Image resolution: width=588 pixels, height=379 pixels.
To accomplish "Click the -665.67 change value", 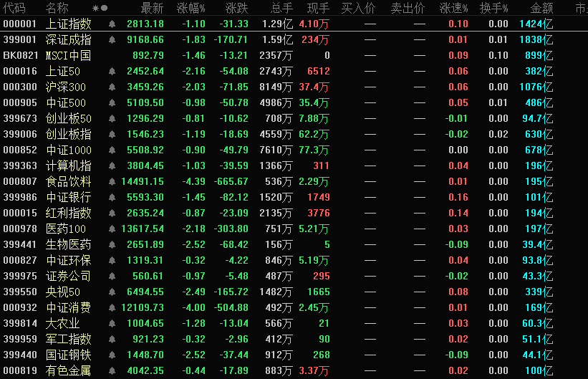I will (x=231, y=182).
